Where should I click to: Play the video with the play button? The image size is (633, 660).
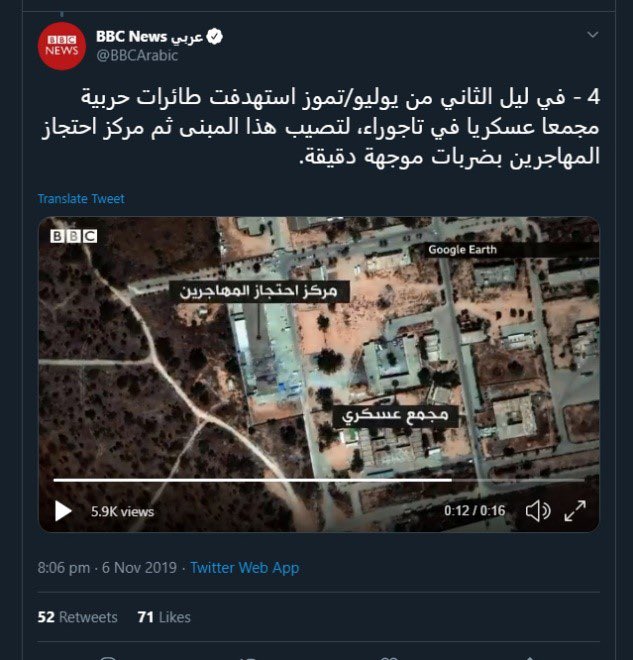(x=63, y=511)
